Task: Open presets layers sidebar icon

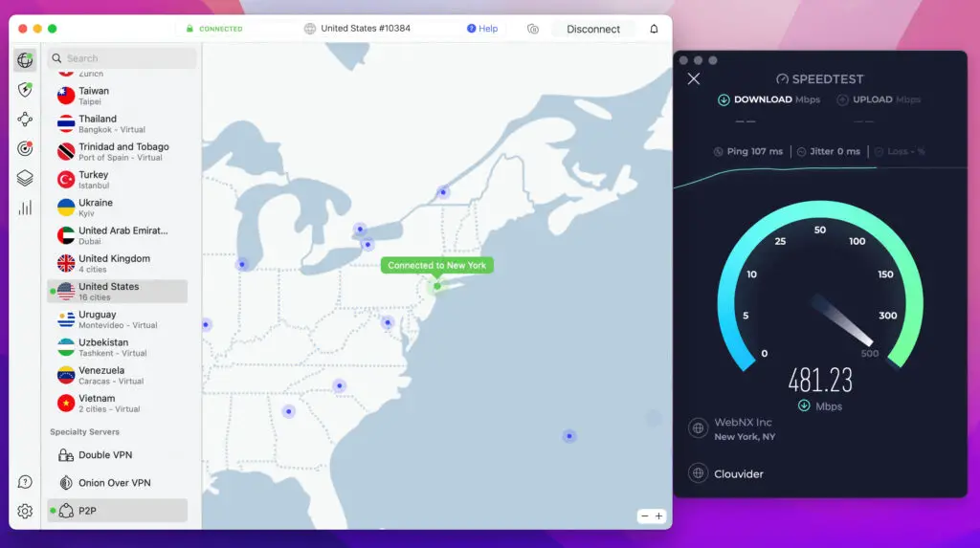Action: tap(25, 178)
